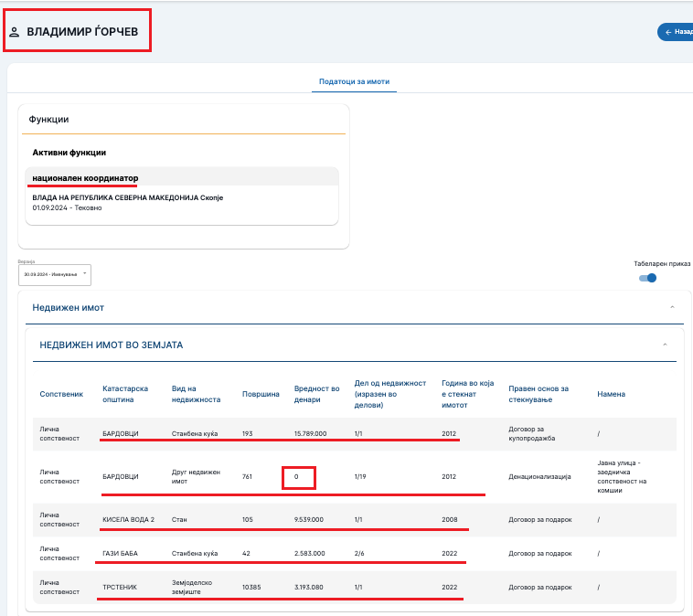Click the Стан property type cell

[x=179, y=519]
